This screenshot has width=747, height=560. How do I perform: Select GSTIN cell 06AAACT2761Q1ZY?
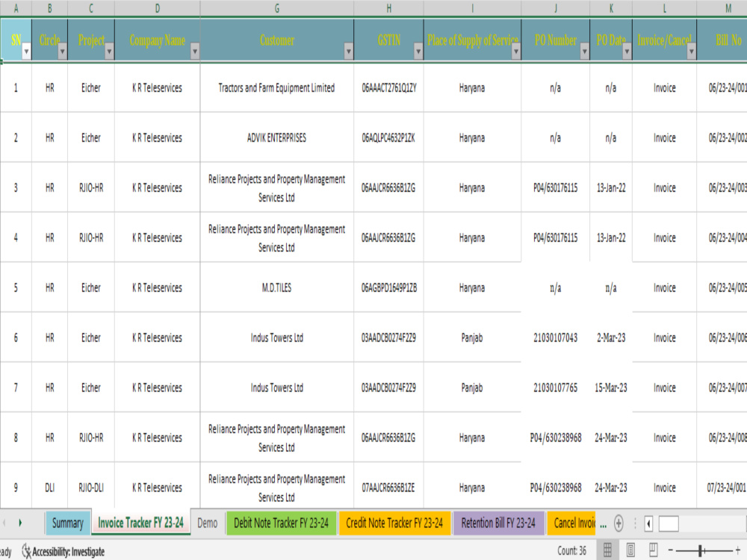pos(388,87)
